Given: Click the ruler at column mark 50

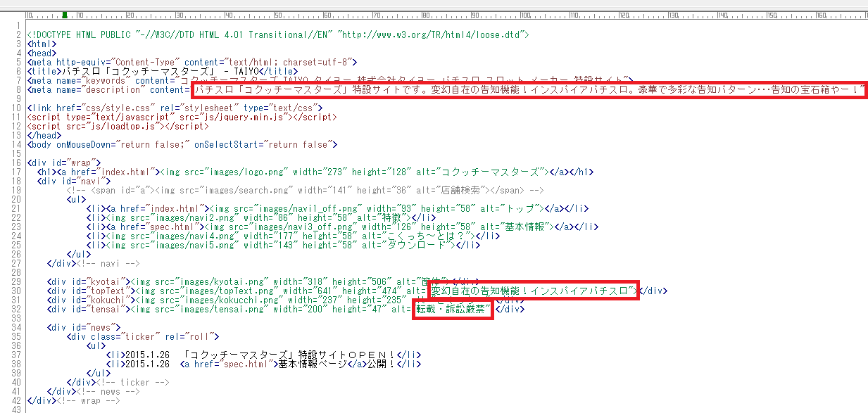Looking at the screenshot, I should point(275,14).
